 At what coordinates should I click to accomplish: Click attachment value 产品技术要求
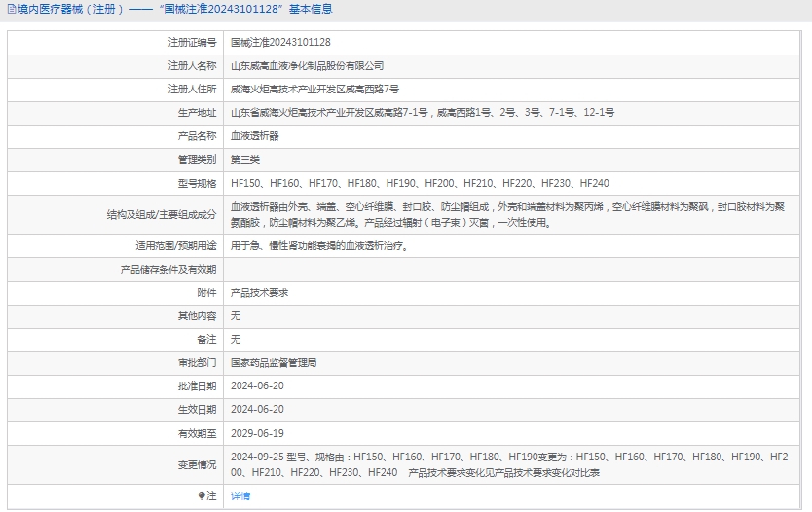pos(259,293)
